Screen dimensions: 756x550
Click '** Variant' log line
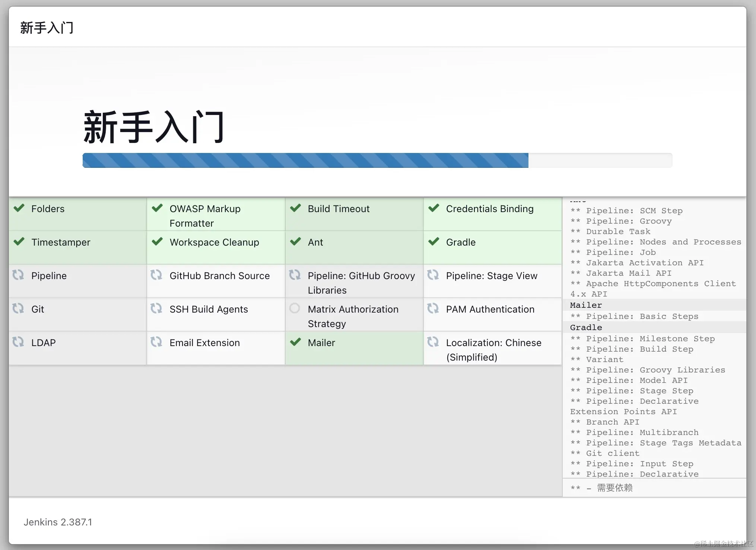coord(597,359)
